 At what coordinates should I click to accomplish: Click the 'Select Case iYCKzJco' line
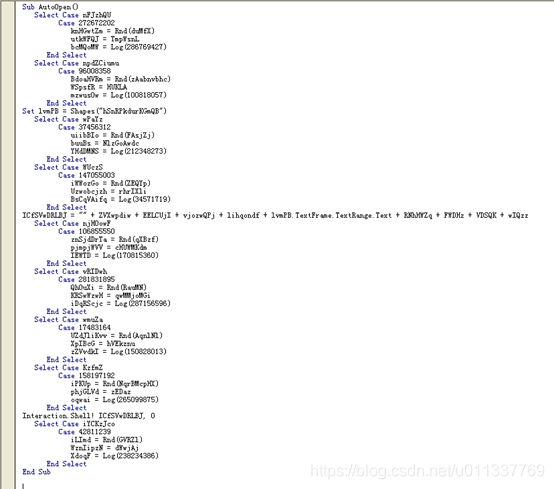point(74,424)
